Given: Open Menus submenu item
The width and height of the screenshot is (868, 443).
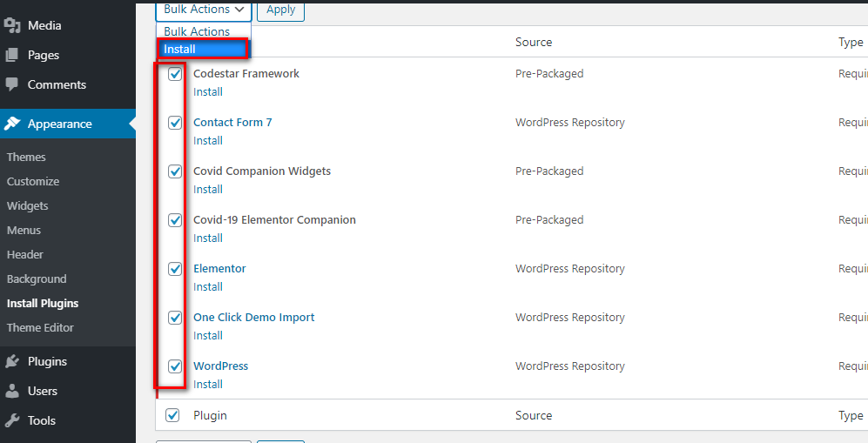Looking at the screenshot, I should [x=24, y=230].
